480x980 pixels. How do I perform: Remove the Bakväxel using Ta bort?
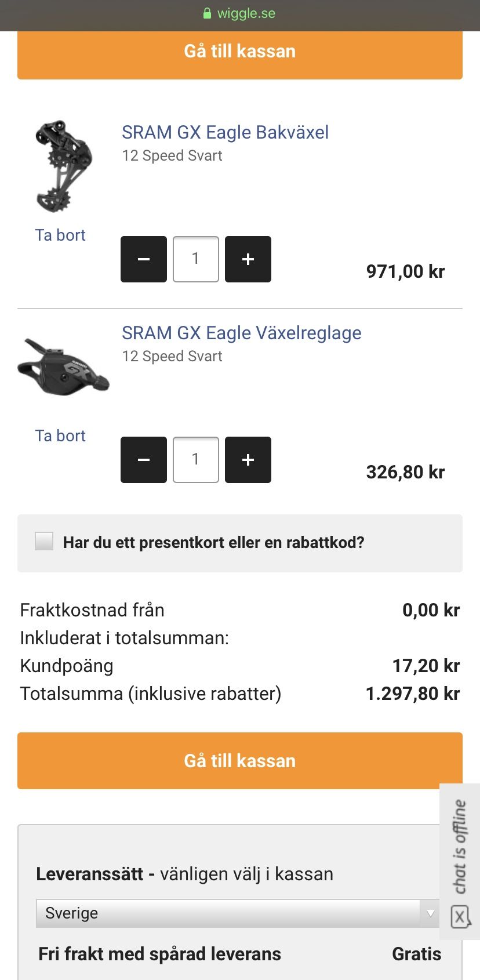pos(60,235)
